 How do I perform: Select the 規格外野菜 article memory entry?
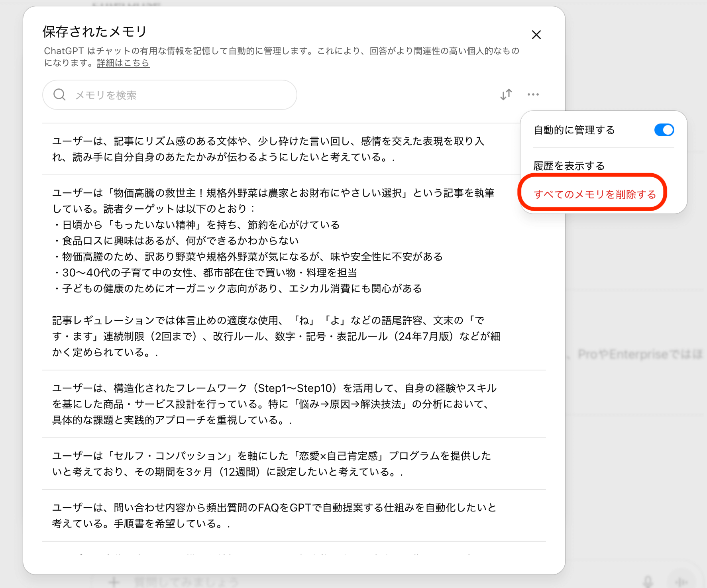275,272
